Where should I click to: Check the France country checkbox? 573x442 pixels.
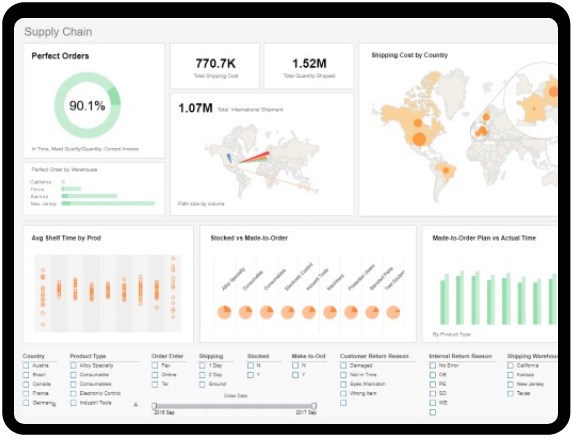pyautogui.click(x=26, y=393)
